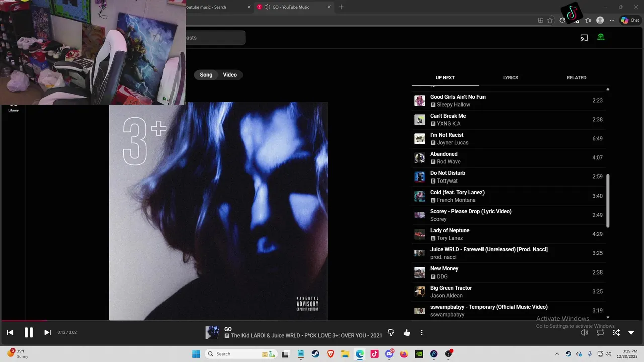
Task: Open the UP NEXT tab
Action: [445, 78]
